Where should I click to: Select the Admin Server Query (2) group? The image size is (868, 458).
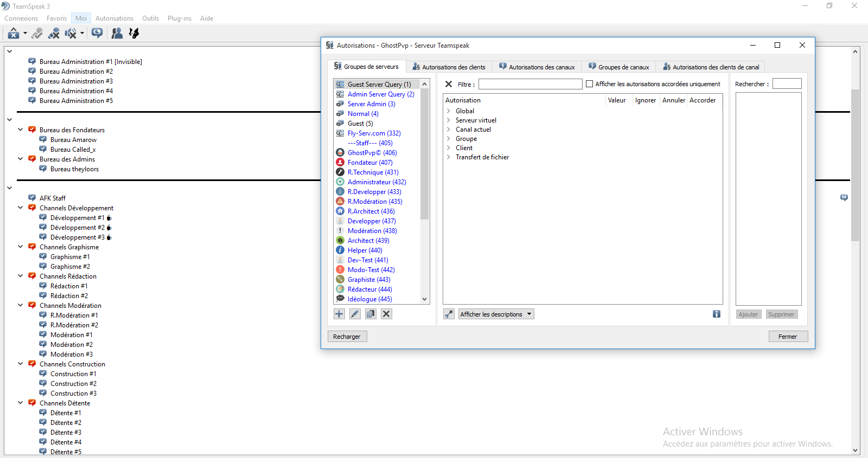point(381,94)
